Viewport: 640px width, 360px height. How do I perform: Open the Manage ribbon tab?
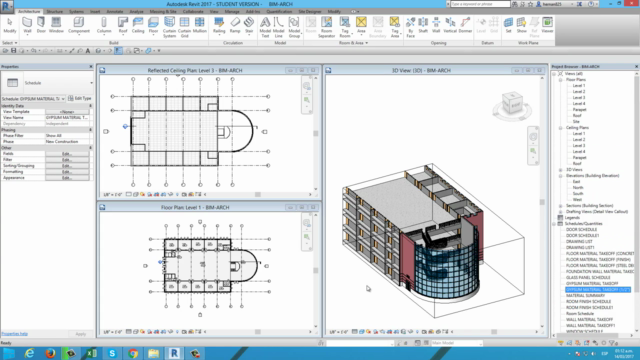(x=232, y=11)
